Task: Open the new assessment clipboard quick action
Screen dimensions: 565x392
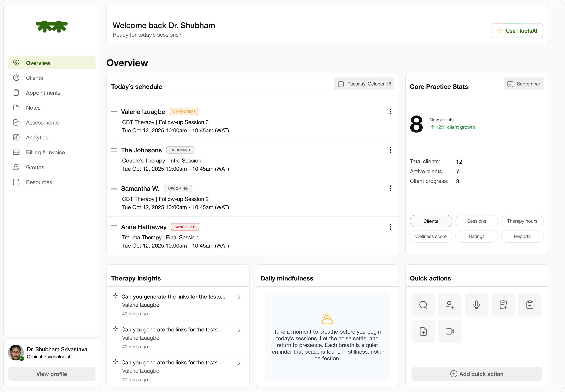Action: [530, 305]
